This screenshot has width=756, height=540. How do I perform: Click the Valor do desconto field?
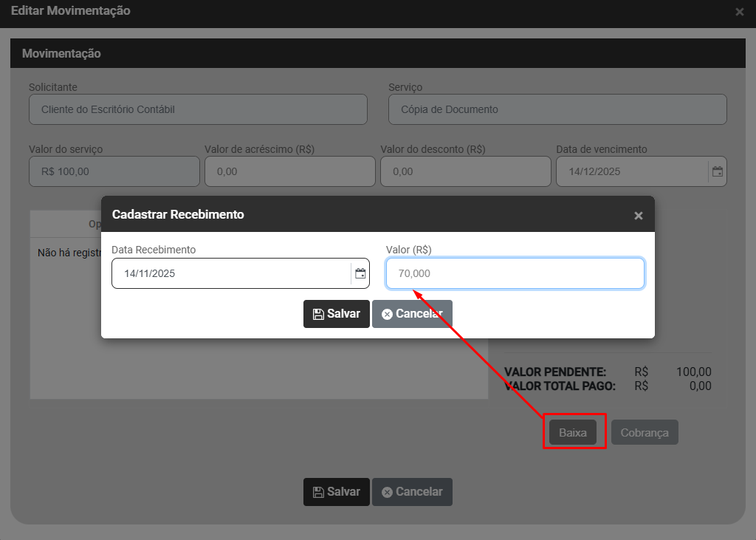click(466, 171)
